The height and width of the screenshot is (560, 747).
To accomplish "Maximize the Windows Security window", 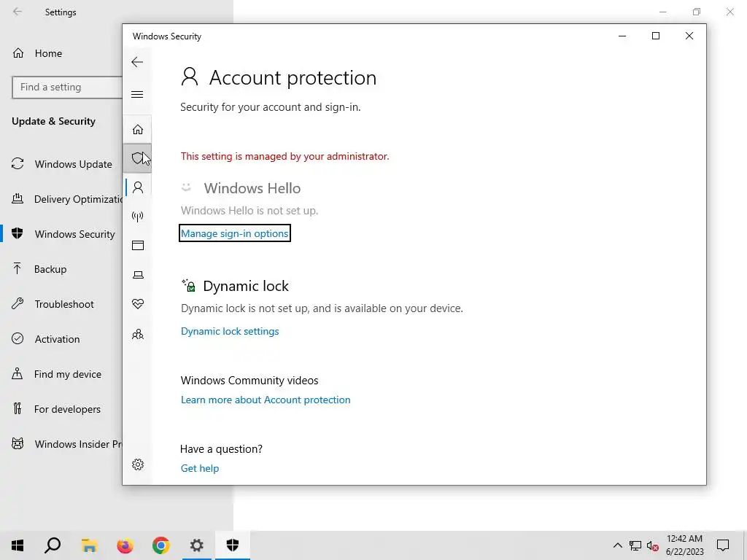I will pos(656,36).
